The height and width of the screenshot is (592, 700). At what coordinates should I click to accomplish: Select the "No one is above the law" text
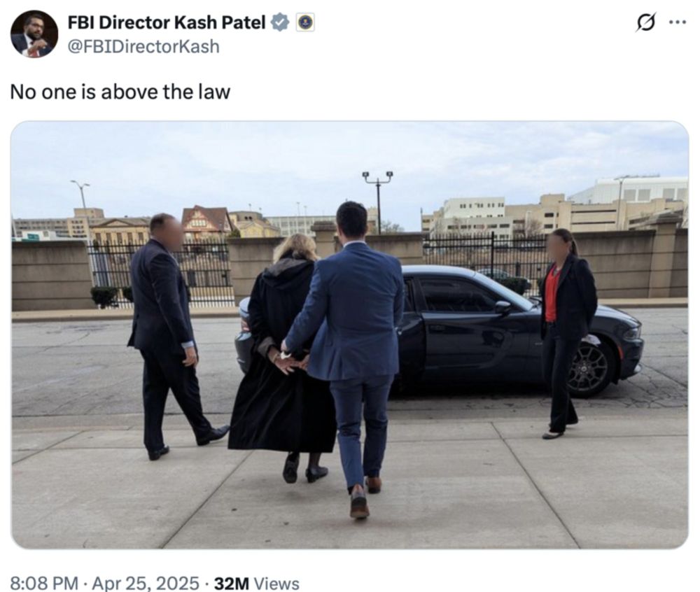click(120, 92)
